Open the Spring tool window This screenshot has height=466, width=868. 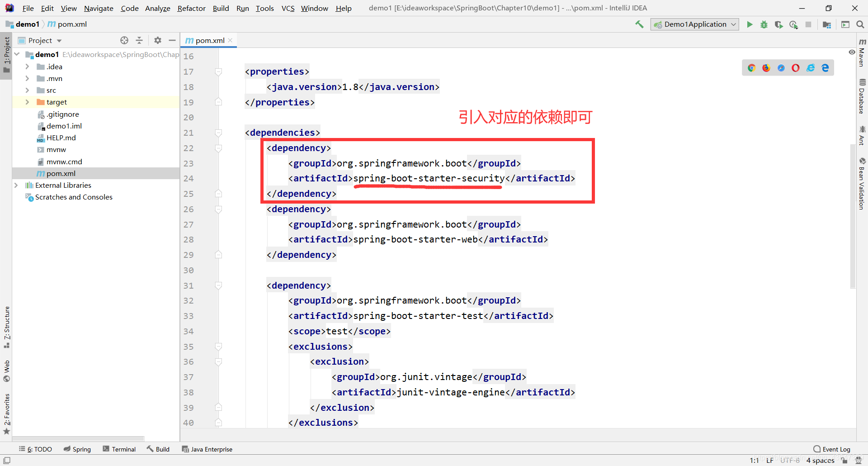pyautogui.click(x=77, y=449)
